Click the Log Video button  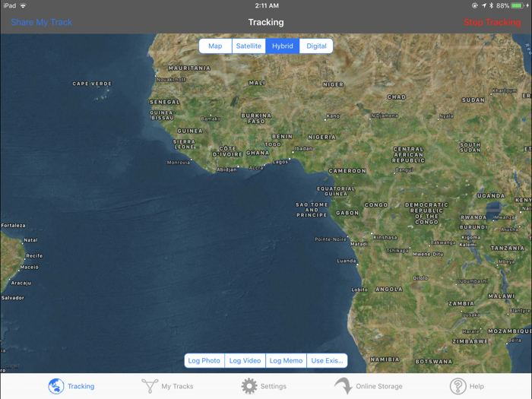tap(245, 361)
